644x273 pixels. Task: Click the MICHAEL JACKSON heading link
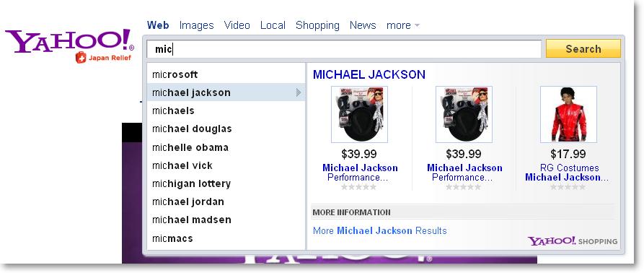click(369, 74)
